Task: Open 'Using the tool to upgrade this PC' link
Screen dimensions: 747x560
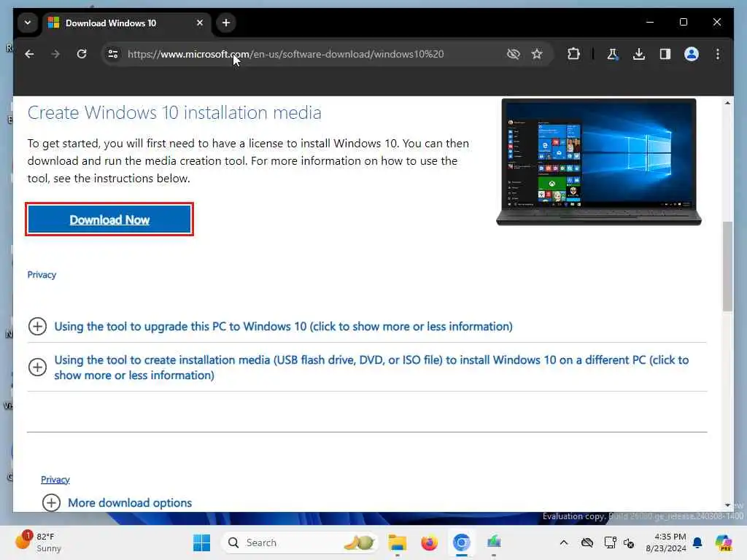Action: coord(283,327)
